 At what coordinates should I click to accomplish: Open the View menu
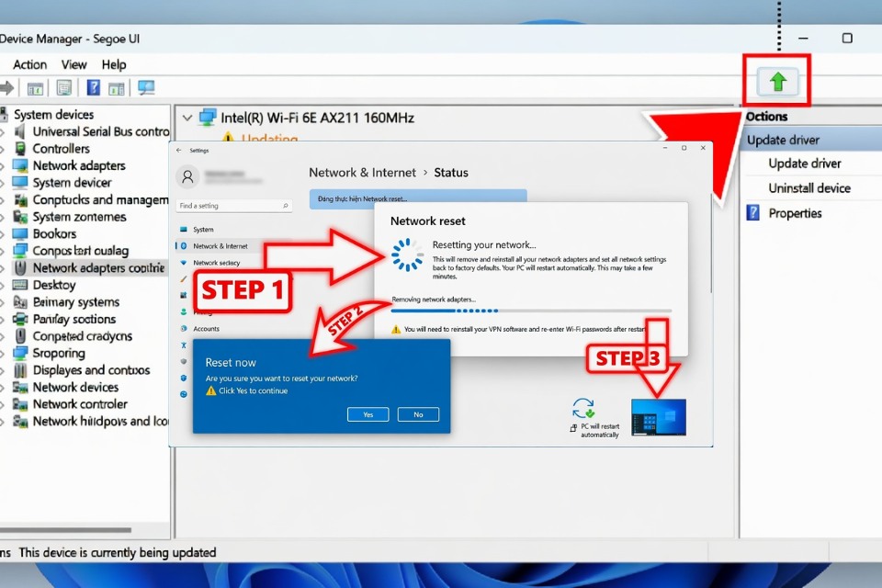click(73, 64)
